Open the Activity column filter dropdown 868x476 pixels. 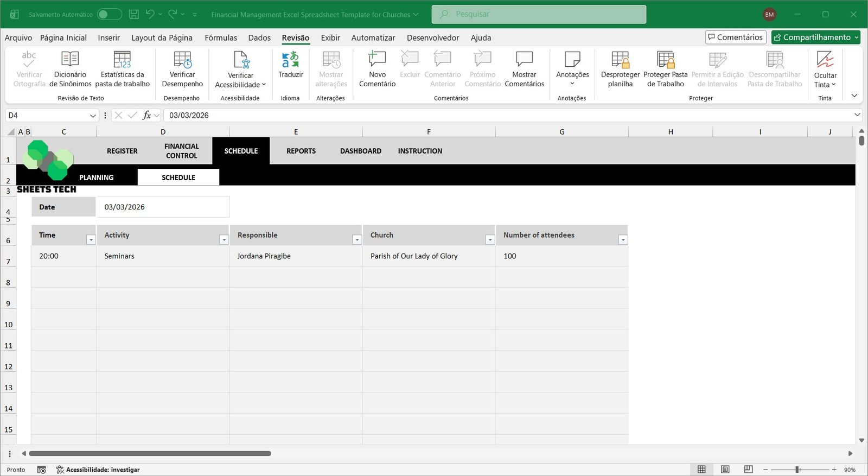[224, 240]
